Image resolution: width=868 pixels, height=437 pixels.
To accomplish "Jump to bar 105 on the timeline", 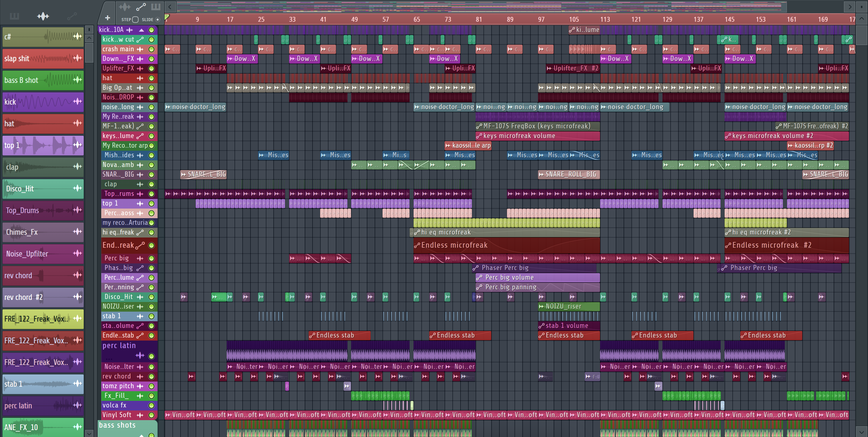I will 574,19.
